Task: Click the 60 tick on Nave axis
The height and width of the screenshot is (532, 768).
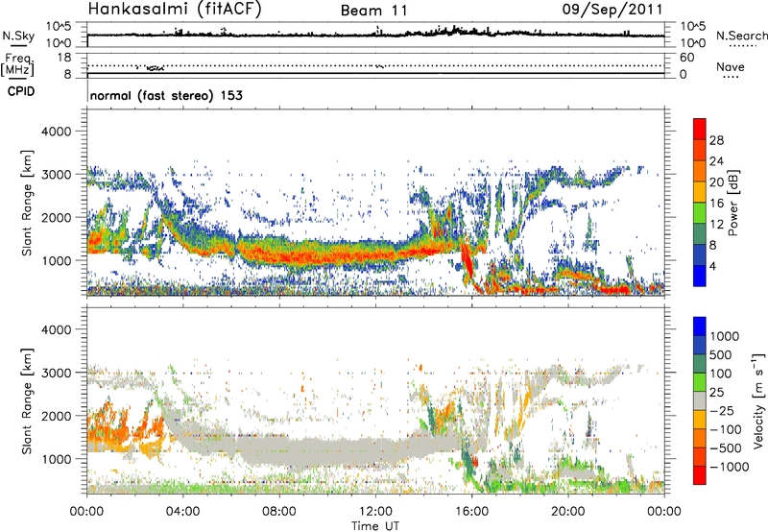Action: (x=686, y=58)
